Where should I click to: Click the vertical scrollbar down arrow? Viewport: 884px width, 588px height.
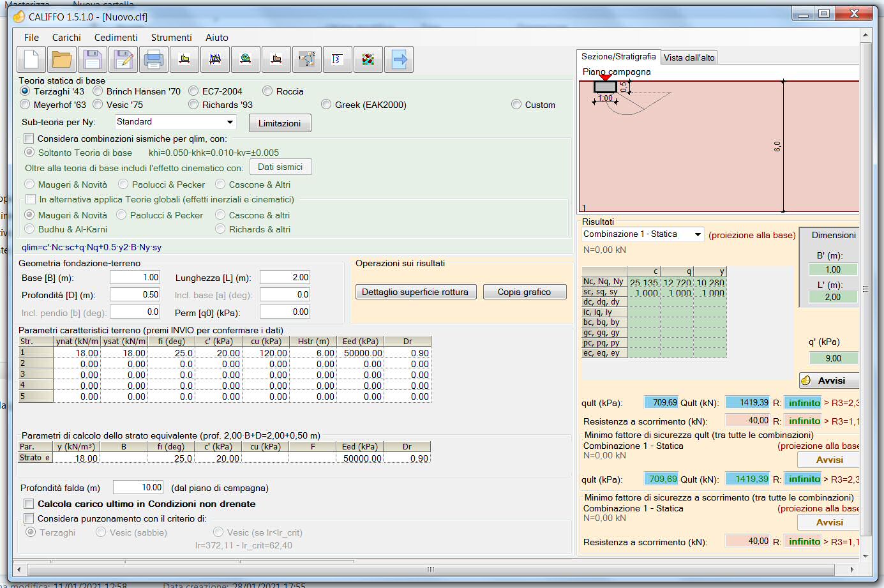click(x=865, y=556)
